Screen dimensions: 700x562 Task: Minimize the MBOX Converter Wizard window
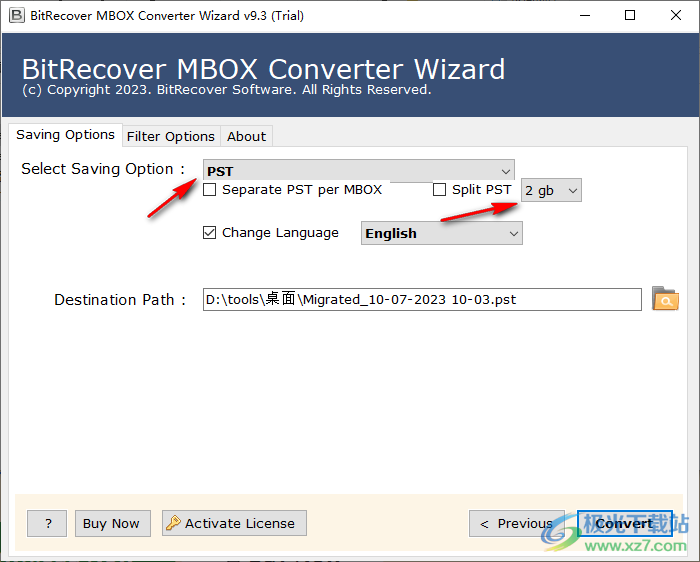585,16
